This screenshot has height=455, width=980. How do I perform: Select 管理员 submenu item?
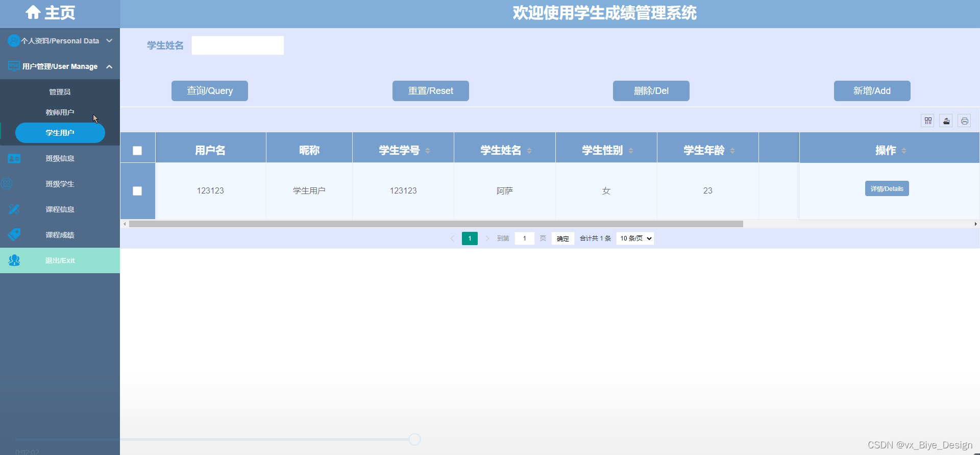click(x=60, y=92)
